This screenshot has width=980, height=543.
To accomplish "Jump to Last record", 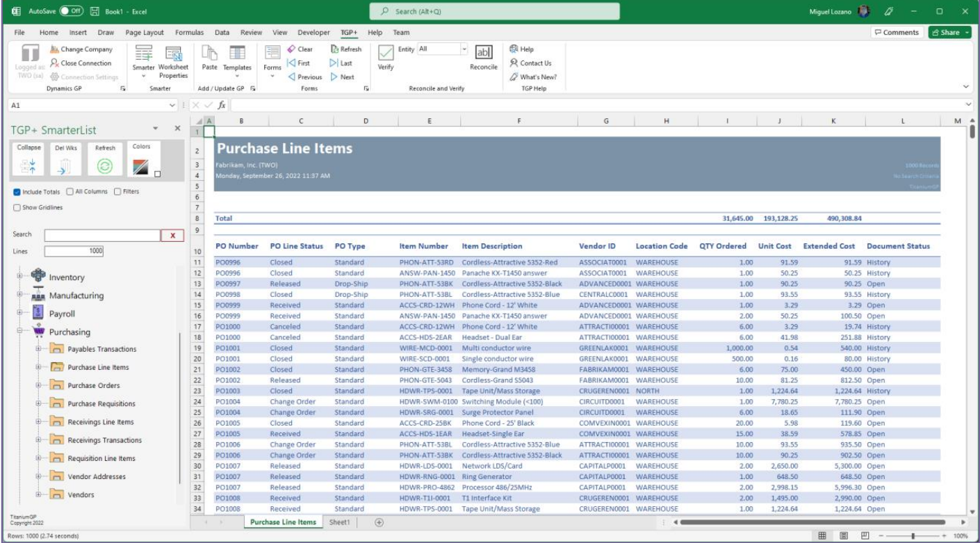I will click(x=341, y=63).
